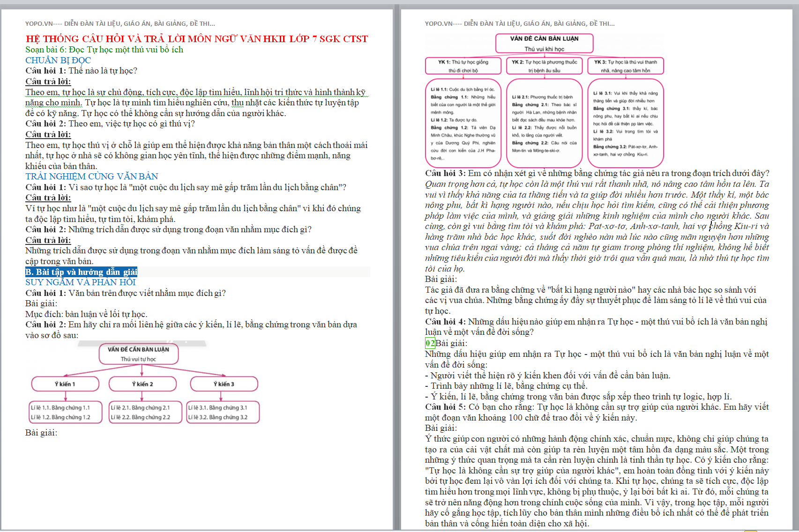The height and width of the screenshot is (532, 799).
Task: Click the 'YK 3: Tự học là thú vui thanh nhã' box
Action: click(626, 66)
